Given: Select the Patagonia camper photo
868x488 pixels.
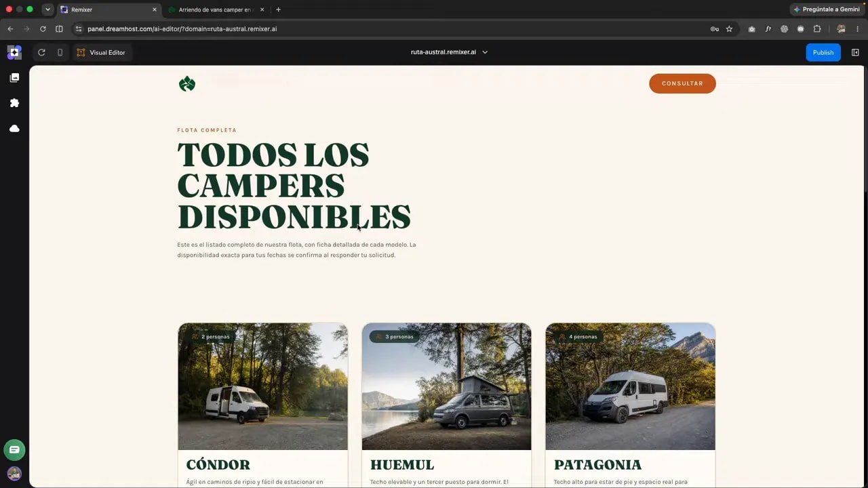Looking at the screenshot, I should coord(631,386).
